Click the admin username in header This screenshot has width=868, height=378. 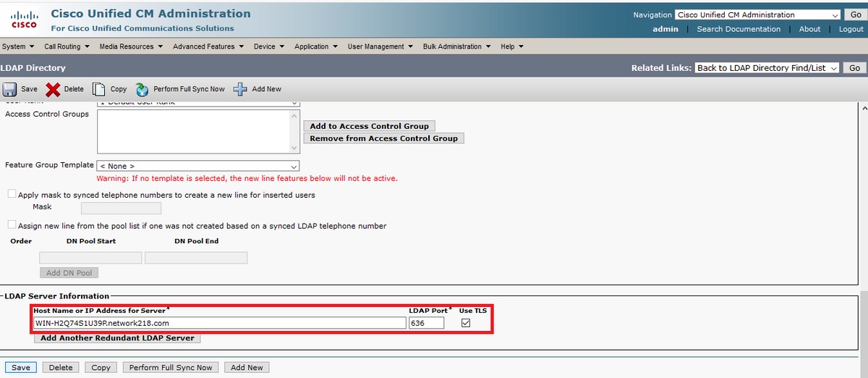click(665, 29)
